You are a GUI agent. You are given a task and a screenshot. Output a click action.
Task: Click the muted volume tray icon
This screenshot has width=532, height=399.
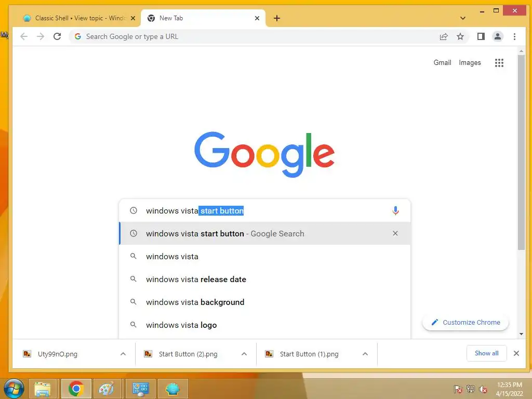coord(483,389)
